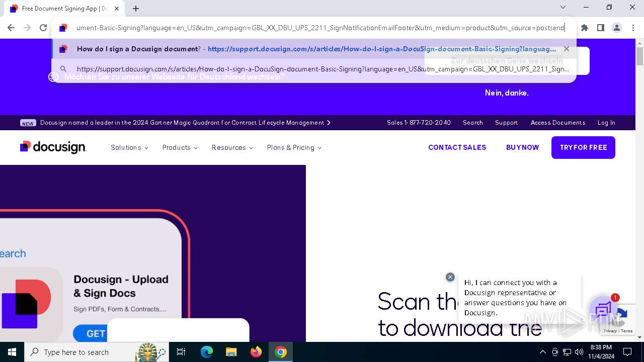Launch Firefox from the taskbar
This screenshot has height=362, width=644.
pyautogui.click(x=256, y=352)
